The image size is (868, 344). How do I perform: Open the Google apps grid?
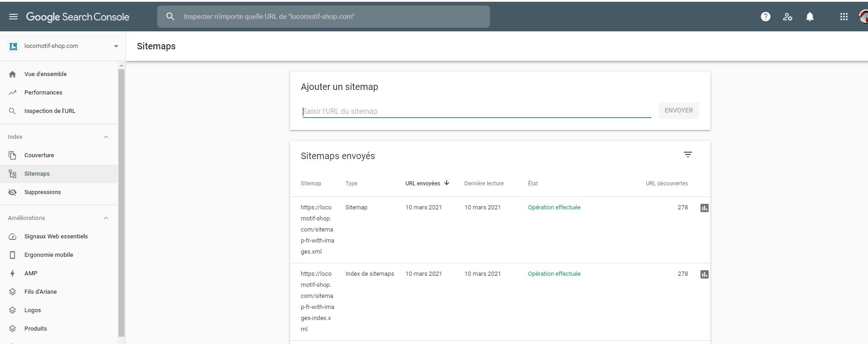[x=844, y=17]
